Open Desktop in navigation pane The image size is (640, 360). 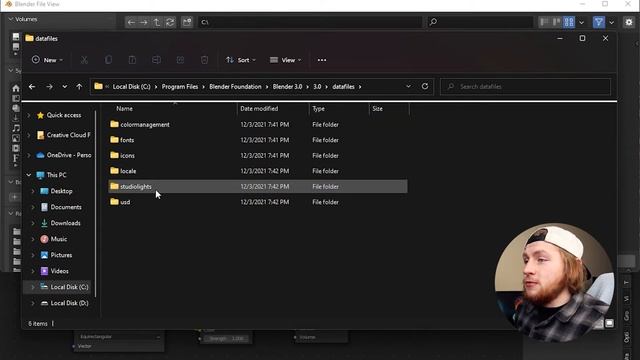pyautogui.click(x=61, y=191)
